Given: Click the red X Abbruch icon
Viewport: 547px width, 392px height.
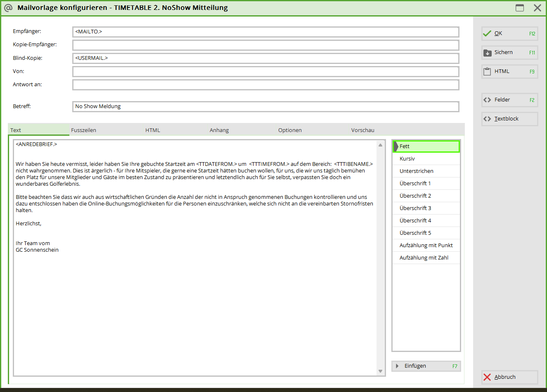Looking at the screenshot, I should point(487,377).
